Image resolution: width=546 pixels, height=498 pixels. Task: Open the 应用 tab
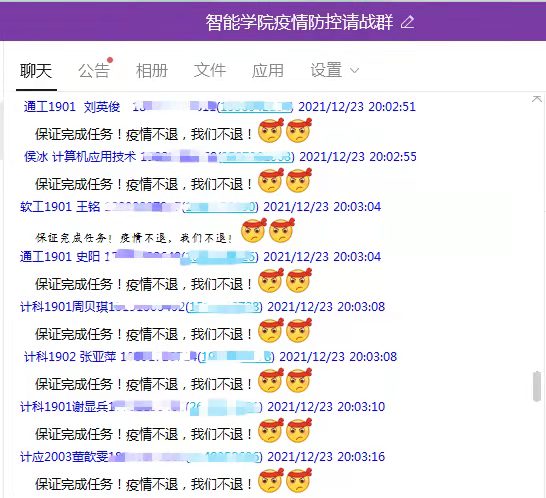click(x=268, y=71)
